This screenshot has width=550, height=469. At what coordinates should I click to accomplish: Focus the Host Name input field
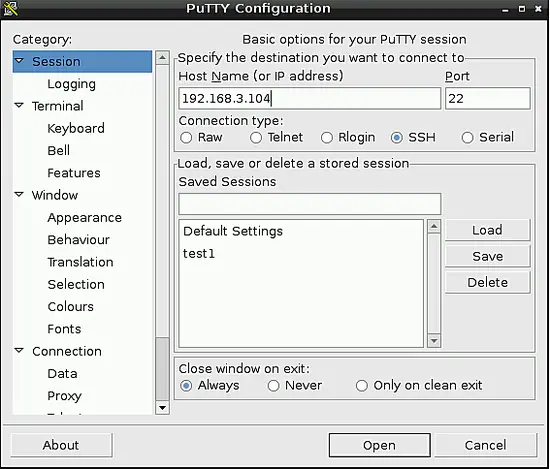click(309, 99)
